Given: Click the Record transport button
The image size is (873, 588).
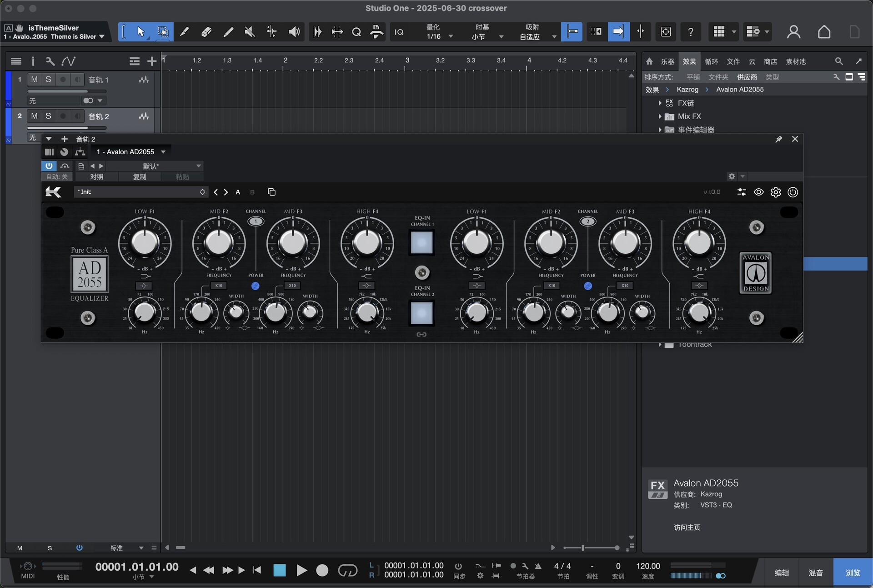Looking at the screenshot, I should pyautogui.click(x=322, y=570).
